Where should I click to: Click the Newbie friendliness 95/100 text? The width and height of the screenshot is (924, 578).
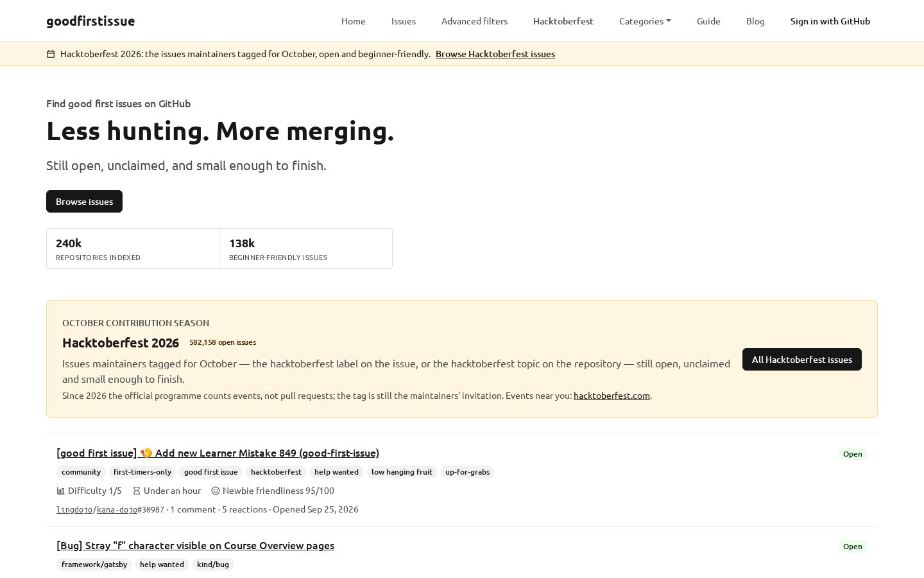tap(278, 491)
